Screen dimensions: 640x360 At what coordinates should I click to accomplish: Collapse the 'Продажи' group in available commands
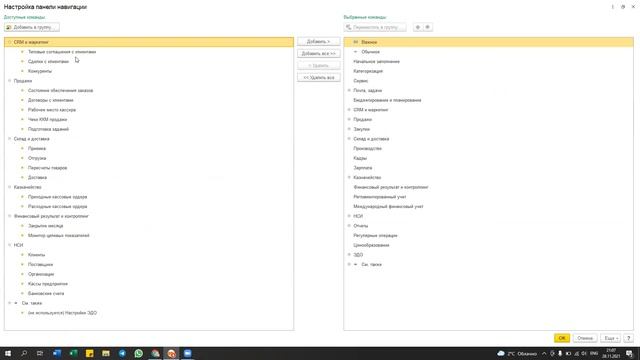(9, 81)
